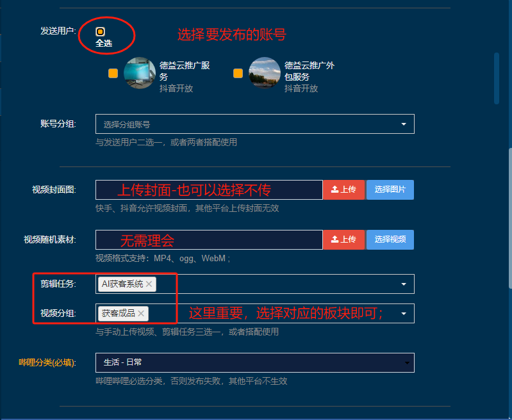The image size is (512, 420).
Task: Click 抖音开放 under 德益云推广服务
Action: (x=176, y=88)
